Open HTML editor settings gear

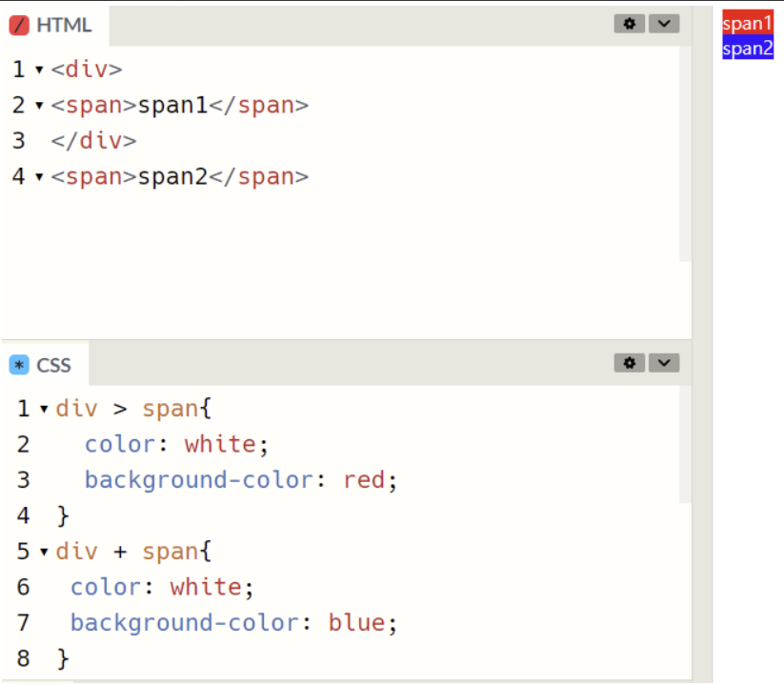[629, 24]
